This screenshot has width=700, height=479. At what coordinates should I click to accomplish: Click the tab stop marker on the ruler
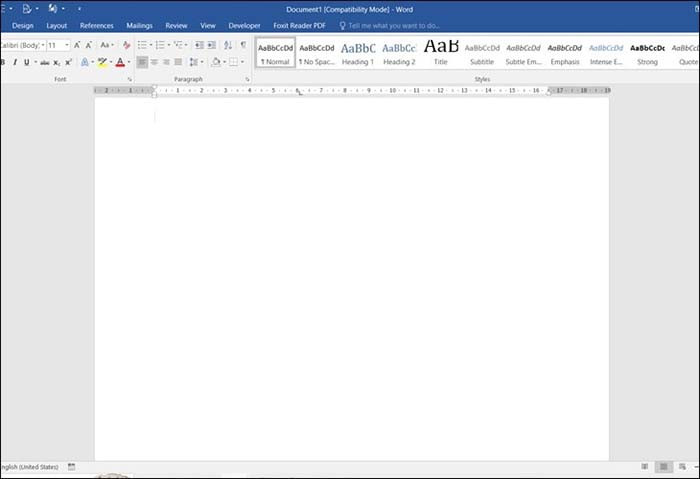click(x=299, y=91)
